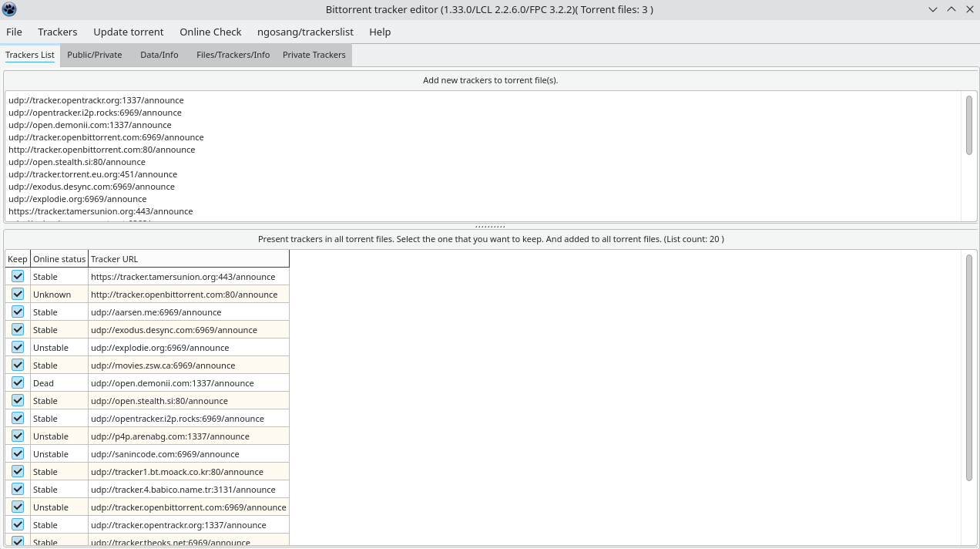Open the ngosang/trackerslist menu
The height and width of the screenshot is (549, 980).
tap(305, 32)
